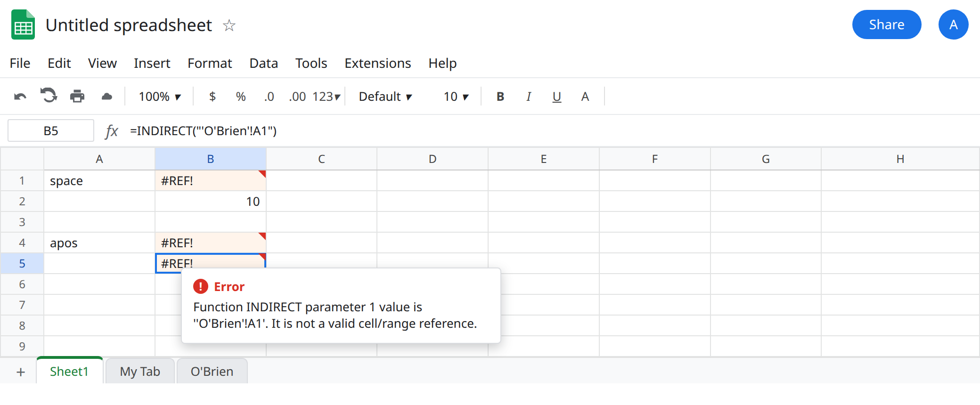The image size is (980, 405).
Task: Select the Sheet1 tab
Action: 69,371
